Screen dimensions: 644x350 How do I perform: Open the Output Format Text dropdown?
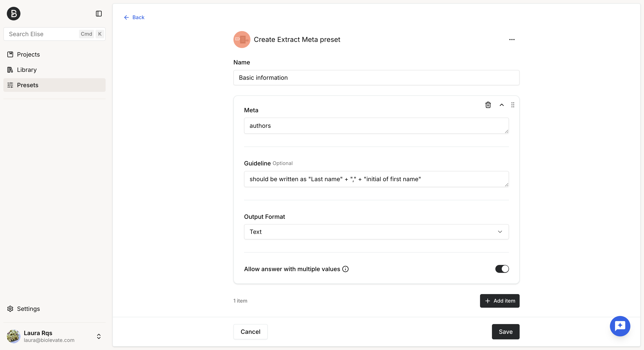point(376,232)
